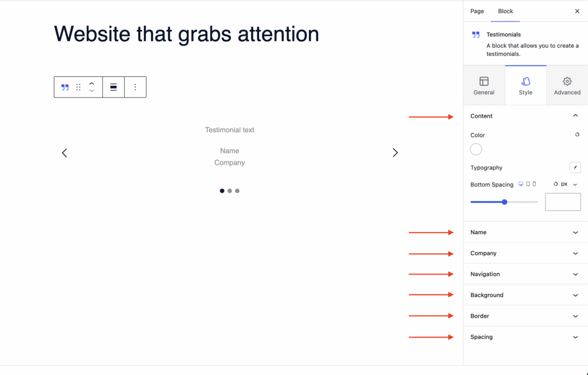
Task: Open the General settings tab
Action: [484, 86]
